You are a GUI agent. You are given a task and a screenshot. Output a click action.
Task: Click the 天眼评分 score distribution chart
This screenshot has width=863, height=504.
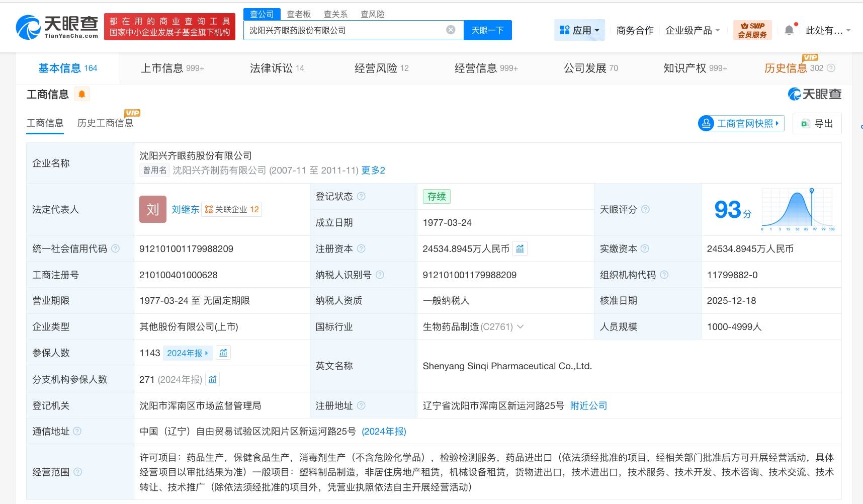point(797,209)
